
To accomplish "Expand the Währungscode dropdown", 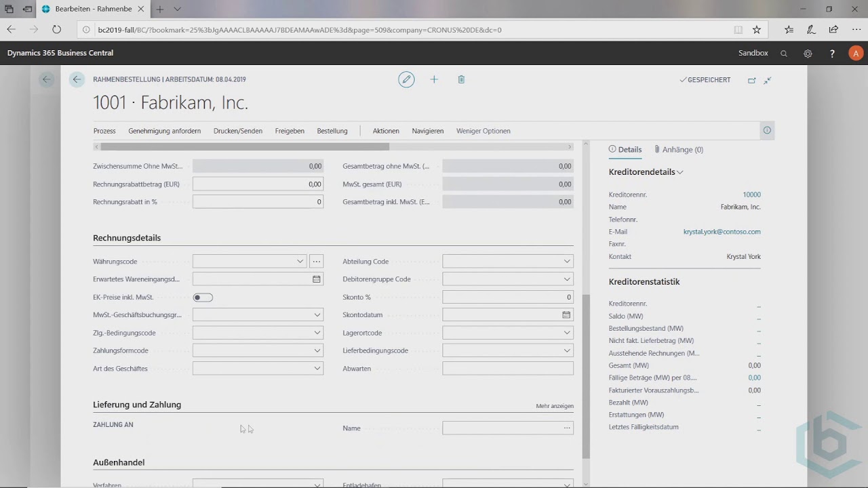I will [x=300, y=262].
